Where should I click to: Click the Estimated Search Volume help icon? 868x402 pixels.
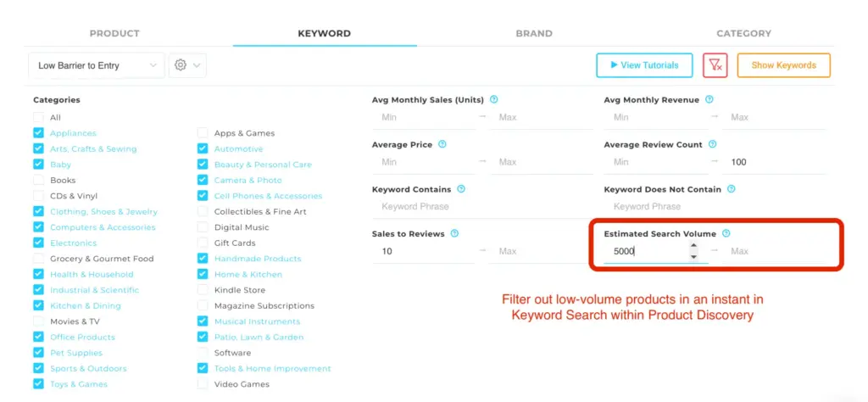tap(726, 234)
